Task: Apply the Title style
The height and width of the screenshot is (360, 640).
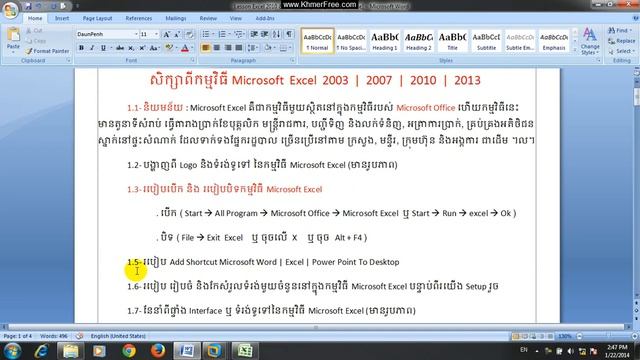Action: pos(452,41)
